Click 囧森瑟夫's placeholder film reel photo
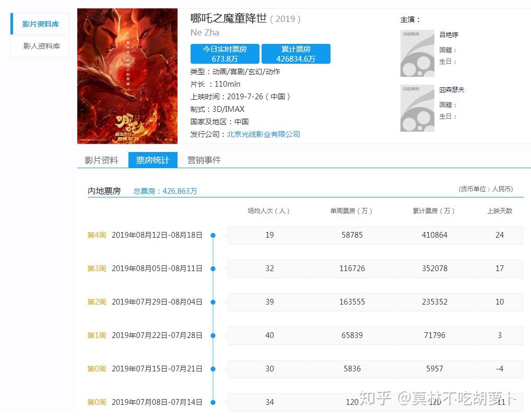Viewport: 531px width, 420px height. 417,108
